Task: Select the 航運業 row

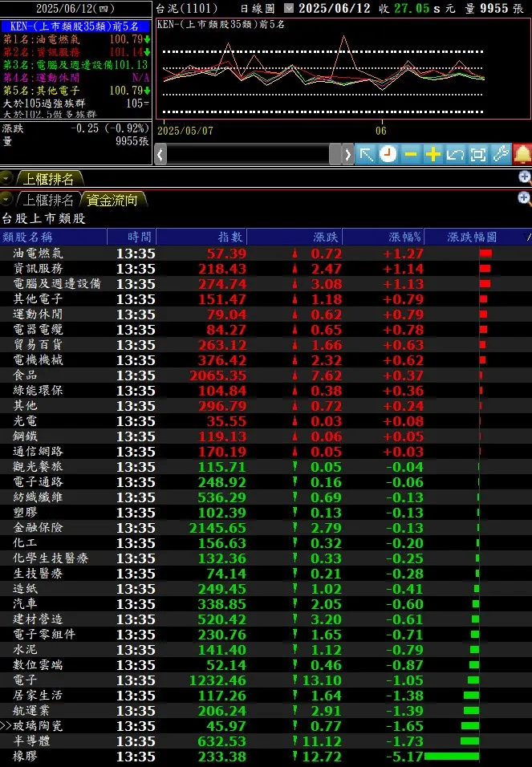Action: 266,710
